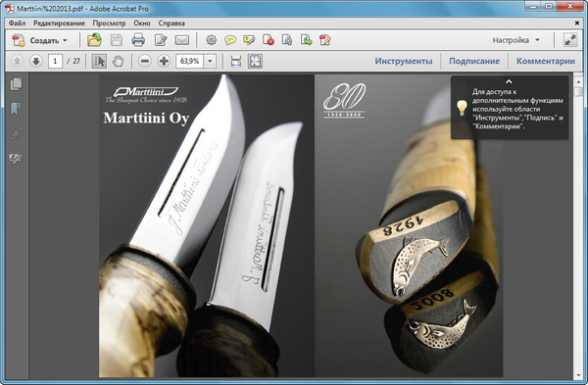Select the Highlight text tool
Image resolution: width=588 pixels, height=385 pixels.
[249, 40]
